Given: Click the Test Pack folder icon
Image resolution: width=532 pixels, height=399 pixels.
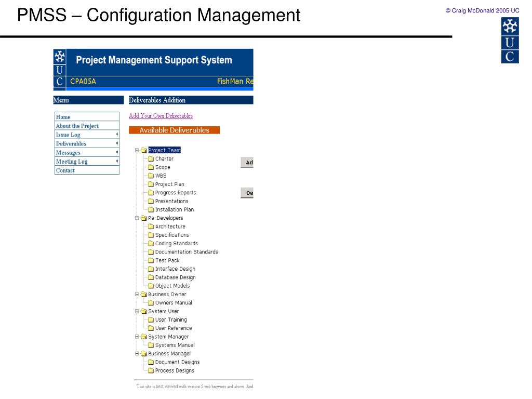Looking at the screenshot, I should [x=151, y=260].
